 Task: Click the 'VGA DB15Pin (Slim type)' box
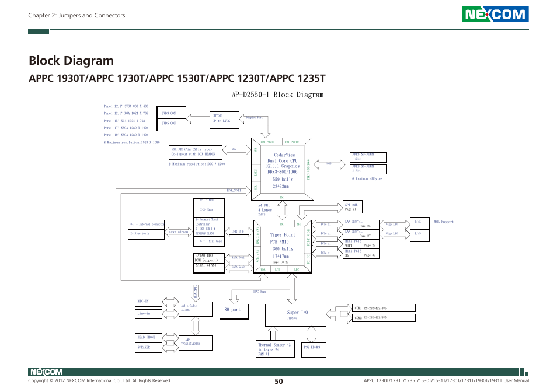(x=196, y=152)
